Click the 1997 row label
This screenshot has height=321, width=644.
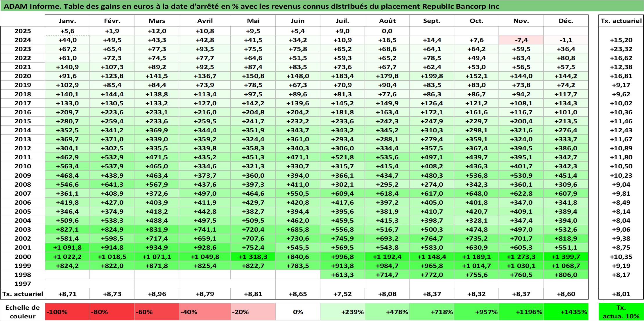23,284
